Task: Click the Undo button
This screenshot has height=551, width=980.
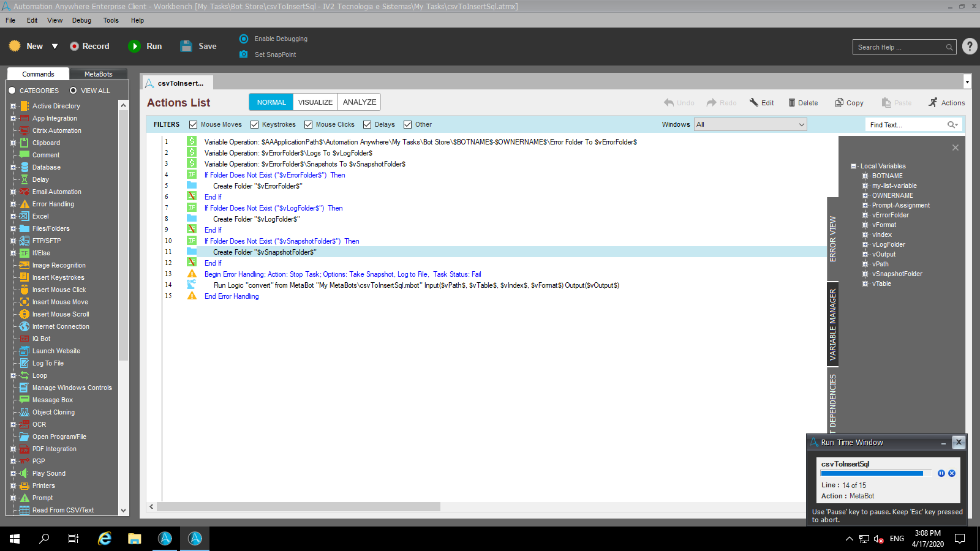Action: point(679,103)
